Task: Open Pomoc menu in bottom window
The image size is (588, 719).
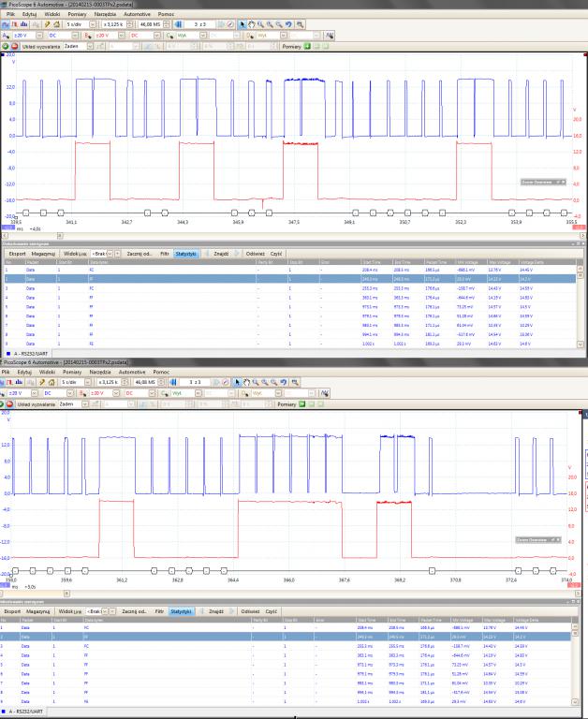Action: pos(161,372)
